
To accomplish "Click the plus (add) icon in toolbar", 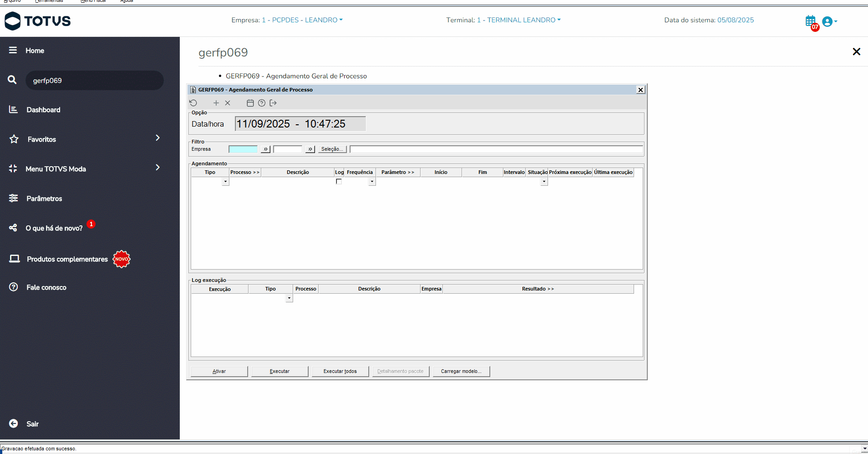I will [216, 103].
